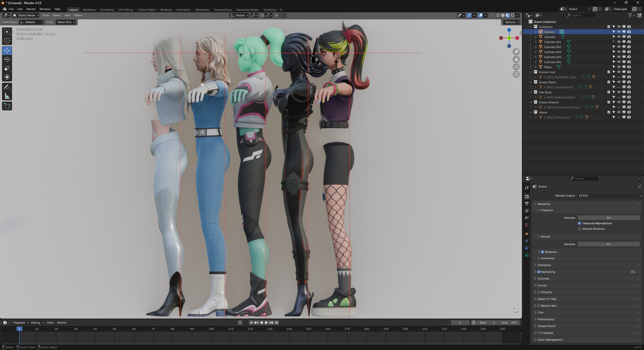
Task: Open the Render properties tab
Action: [527, 196]
